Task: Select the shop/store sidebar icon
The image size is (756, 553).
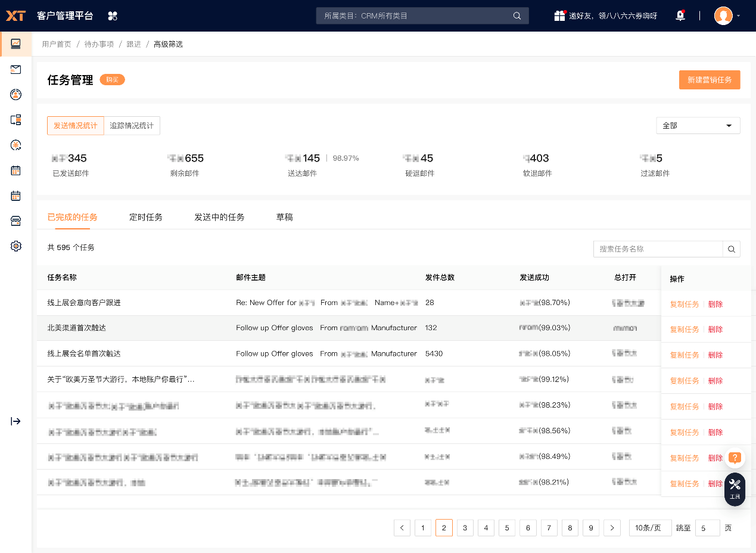Action: [x=16, y=220]
